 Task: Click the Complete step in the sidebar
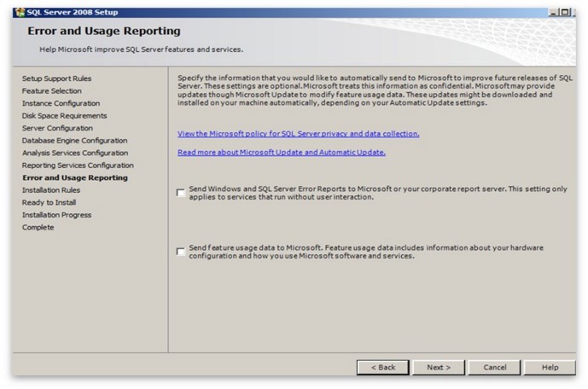point(38,227)
